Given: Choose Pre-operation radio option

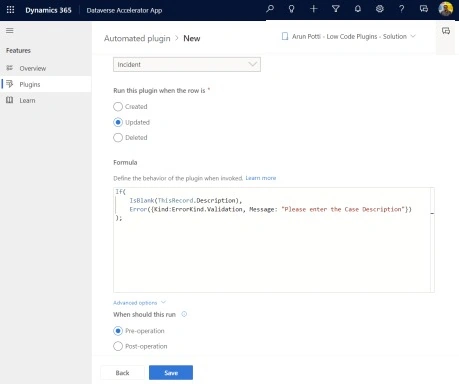Looking at the screenshot, I should (x=118, y=331).
